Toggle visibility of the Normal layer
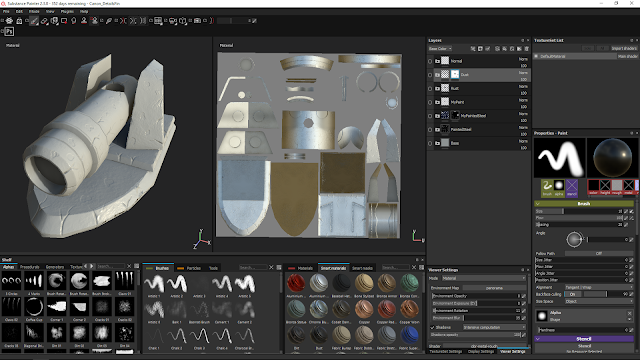This screenshot has height=360, width=640. point(430,61)
